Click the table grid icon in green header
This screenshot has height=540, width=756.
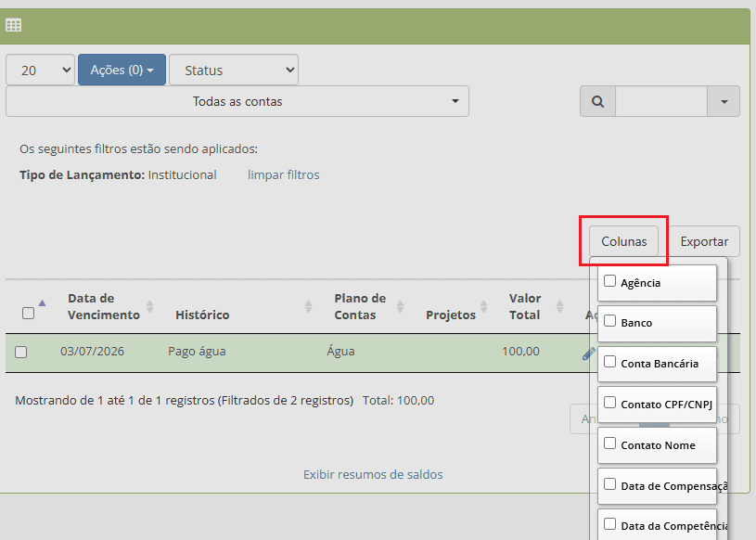tap(13, 25)
